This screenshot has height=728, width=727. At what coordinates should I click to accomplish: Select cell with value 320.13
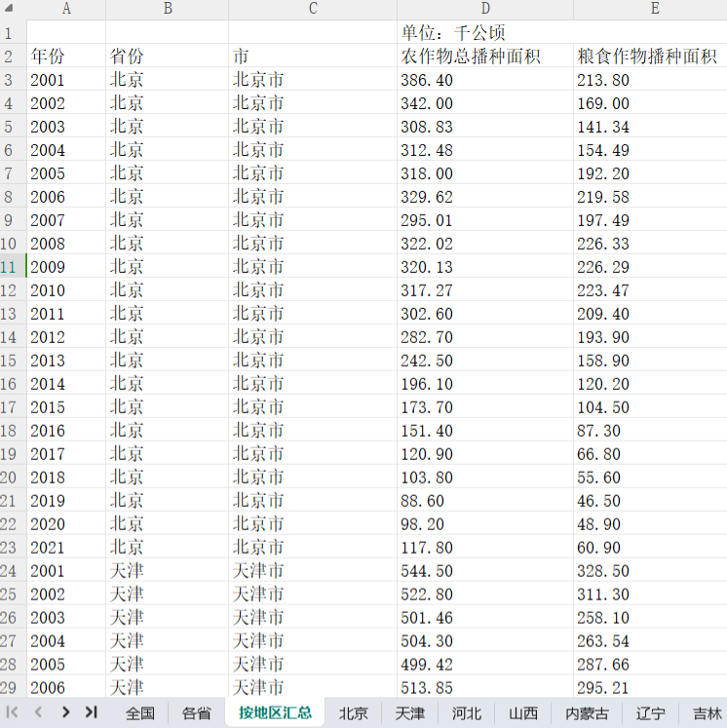click(x=485, y=267)
